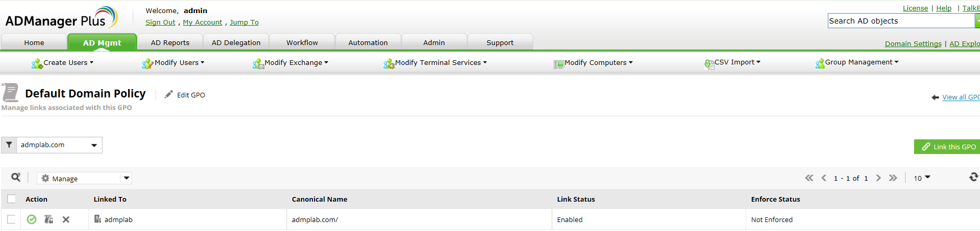Viewport: 980px width, 231px height.
Task: Open the Admin tab
Action: point(434,42)
